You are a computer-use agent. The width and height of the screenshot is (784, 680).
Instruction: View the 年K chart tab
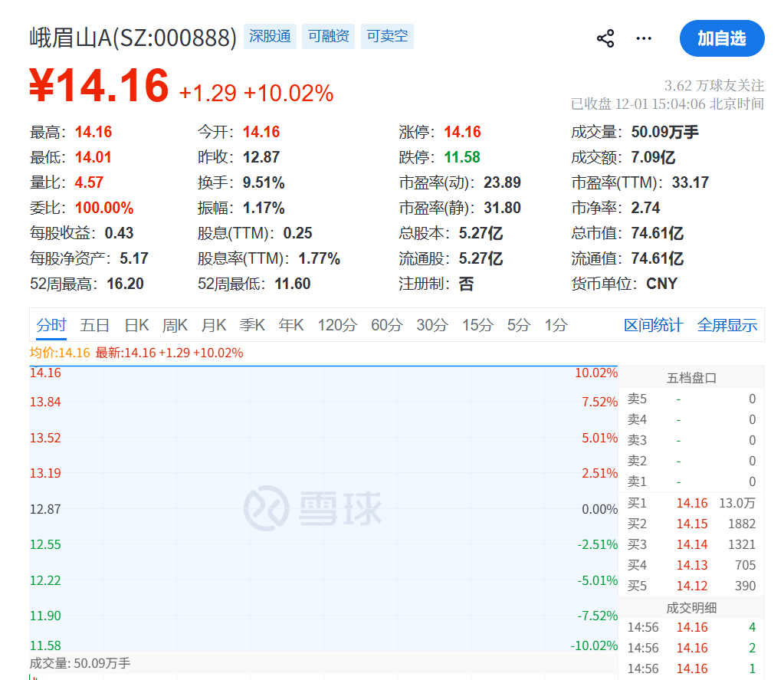291,325
